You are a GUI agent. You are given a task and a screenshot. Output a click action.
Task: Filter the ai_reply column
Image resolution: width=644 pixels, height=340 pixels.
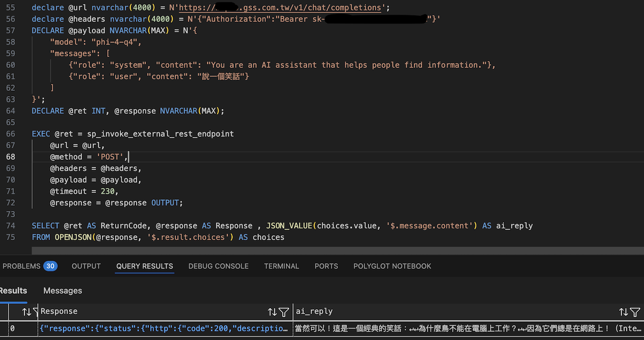[635, 312]
